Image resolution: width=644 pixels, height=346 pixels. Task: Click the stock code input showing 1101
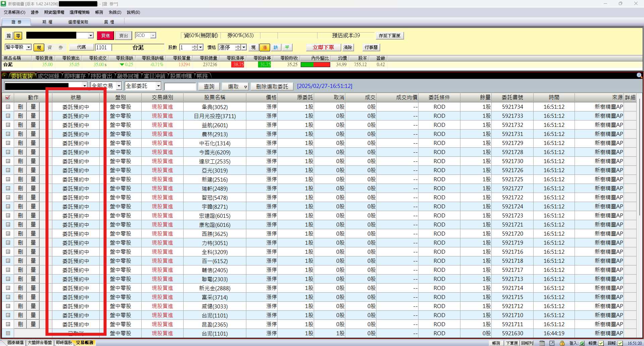point(103,47)
